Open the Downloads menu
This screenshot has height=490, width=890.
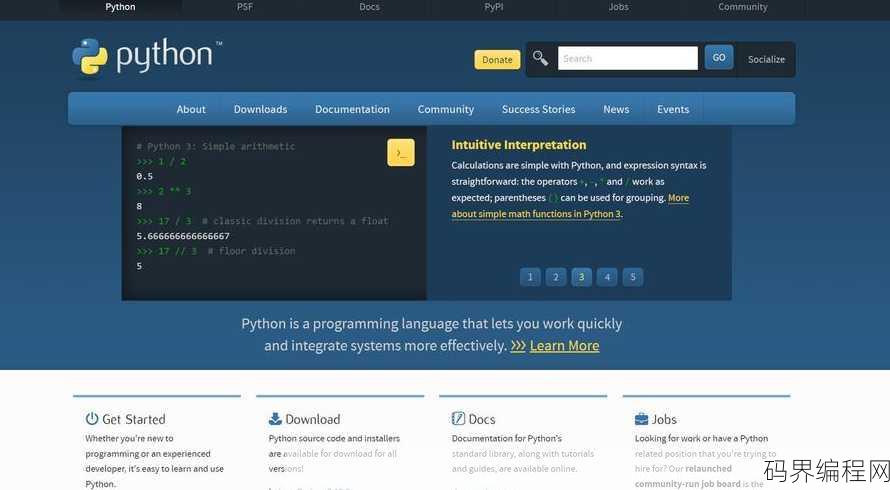pos(261,109)
